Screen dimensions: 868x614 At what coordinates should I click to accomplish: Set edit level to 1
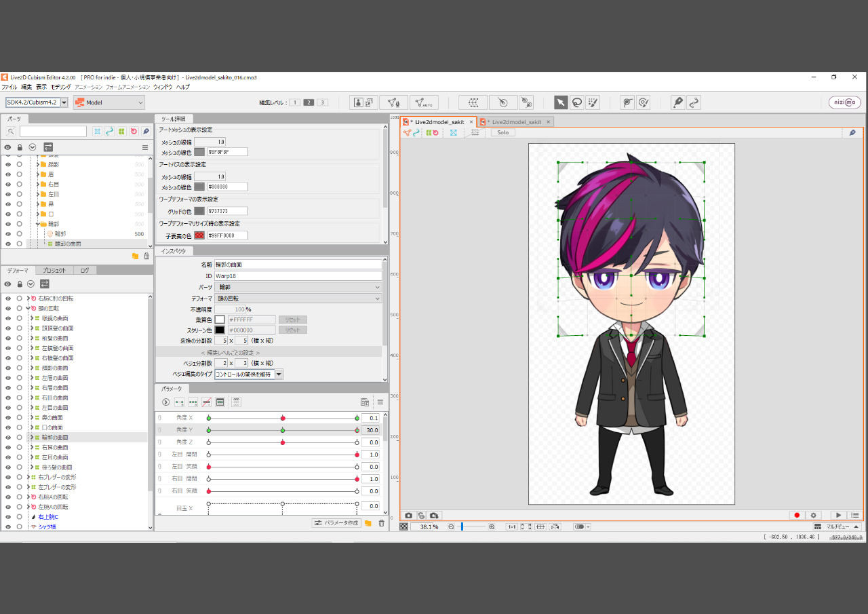pos(295,102)
